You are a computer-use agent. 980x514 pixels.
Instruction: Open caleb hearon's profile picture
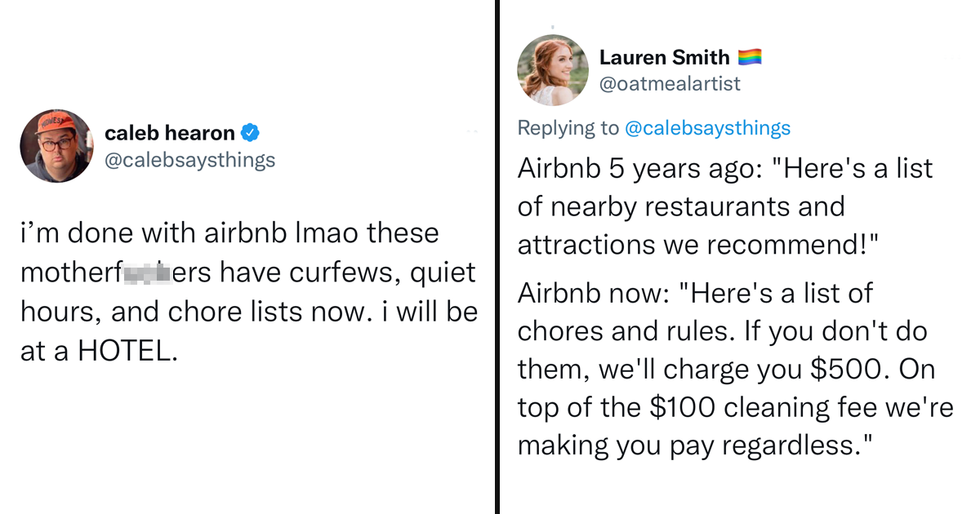pyautogui.click(x=56, y=145)
